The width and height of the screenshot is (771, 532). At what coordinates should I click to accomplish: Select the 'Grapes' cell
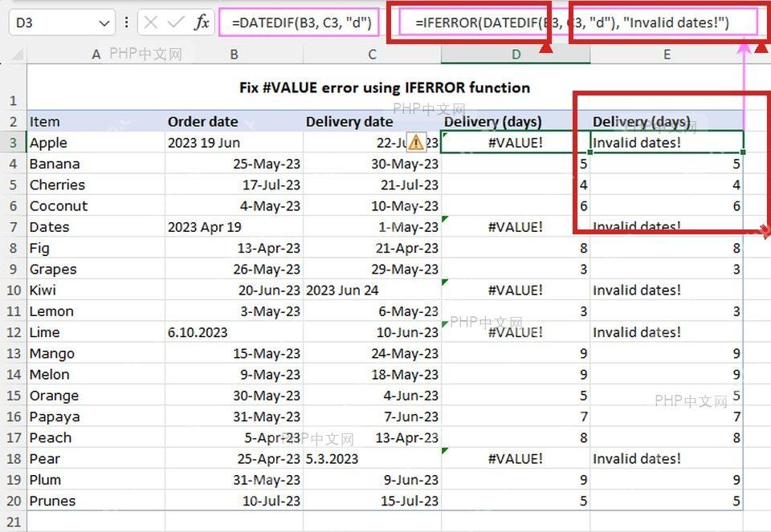(x=96, y=269)
